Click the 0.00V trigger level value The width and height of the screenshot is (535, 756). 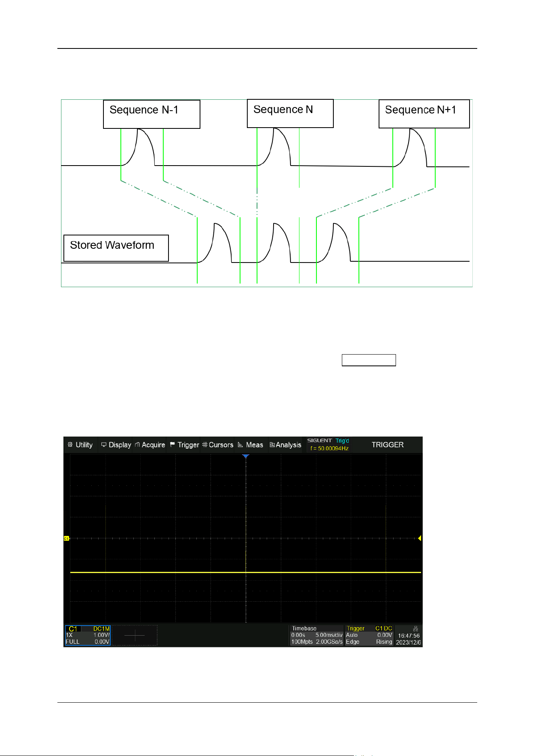(x=385, y=635)
